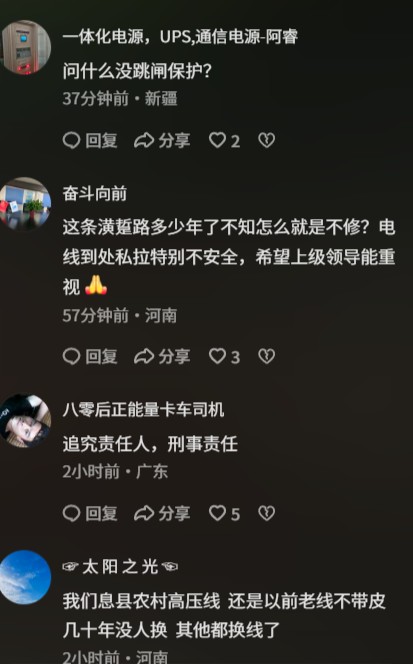Open the username 奋斗向前

95,194
